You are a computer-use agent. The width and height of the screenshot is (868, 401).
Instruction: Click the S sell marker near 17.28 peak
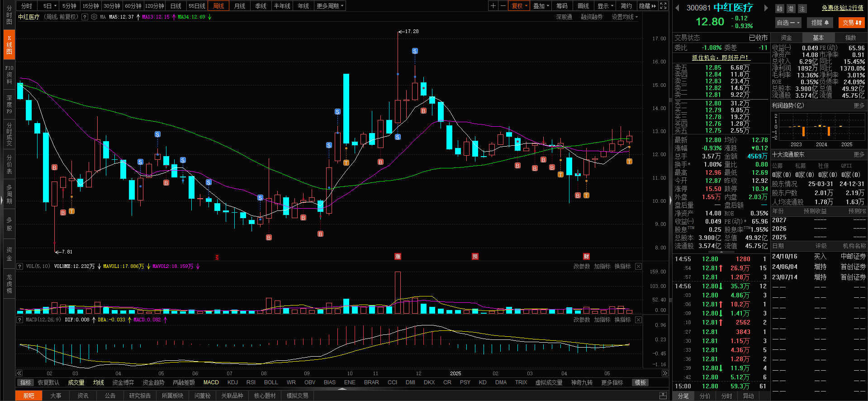[415, 51]
